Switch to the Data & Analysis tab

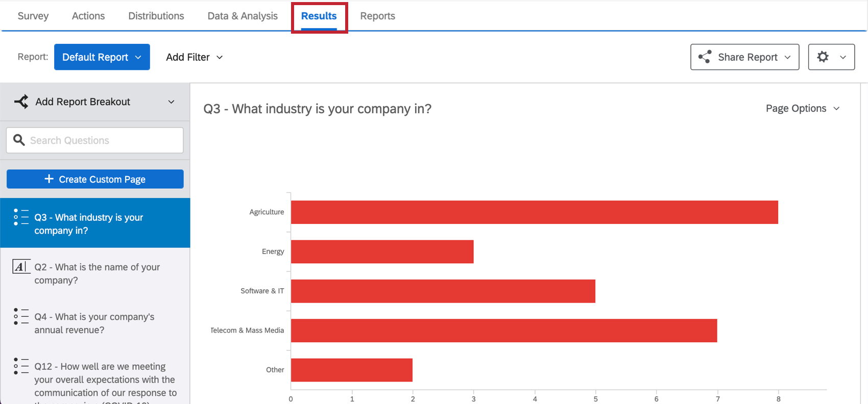pyautogui.click(x=243, y=16)
